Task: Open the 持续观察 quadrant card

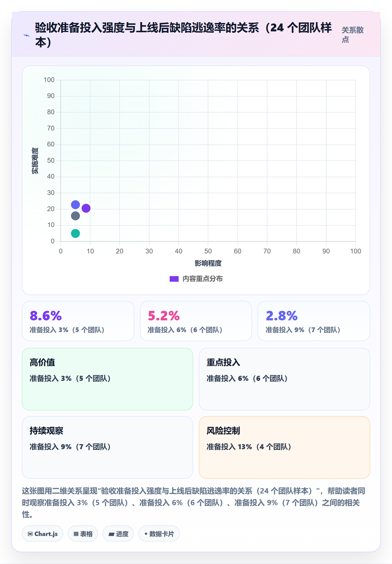Action: pyautogui.click(x=108, y=448)
